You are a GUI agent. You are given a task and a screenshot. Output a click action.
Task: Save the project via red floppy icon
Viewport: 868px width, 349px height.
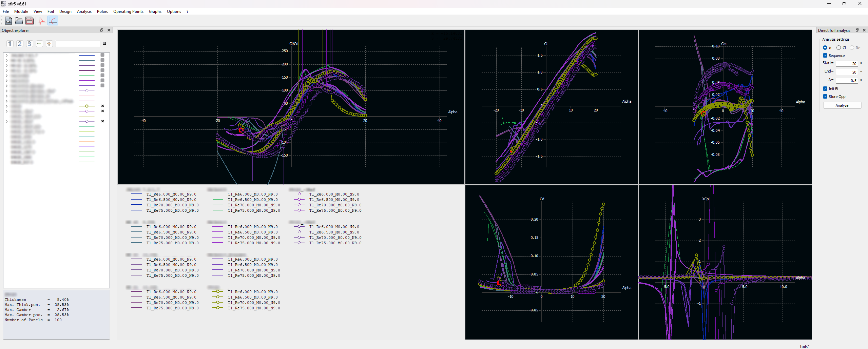click(30, 21)
